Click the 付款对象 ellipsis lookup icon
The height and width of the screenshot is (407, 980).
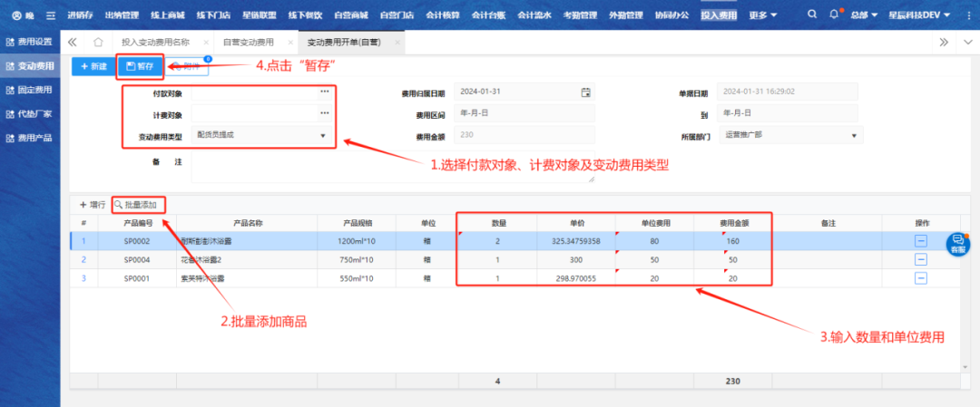324,92
